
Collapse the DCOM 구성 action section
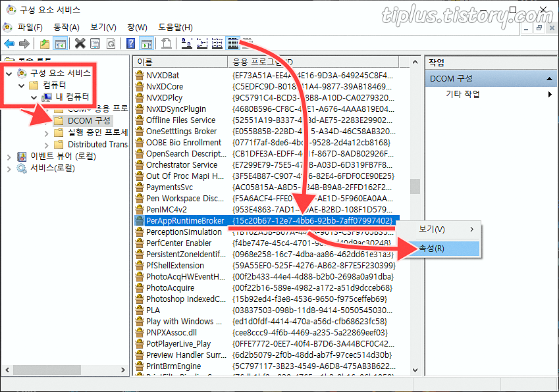[x=549, y=79]
